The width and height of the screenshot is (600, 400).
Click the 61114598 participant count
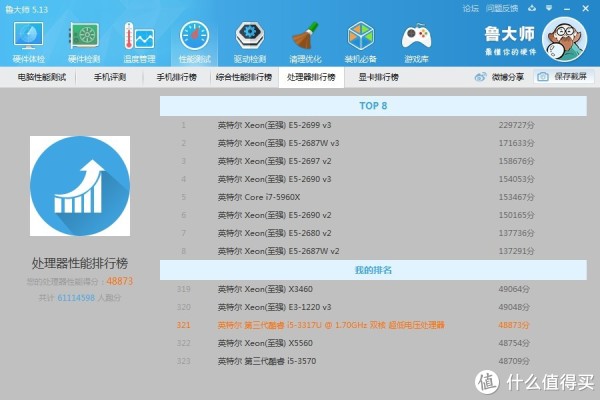[76, 298]
